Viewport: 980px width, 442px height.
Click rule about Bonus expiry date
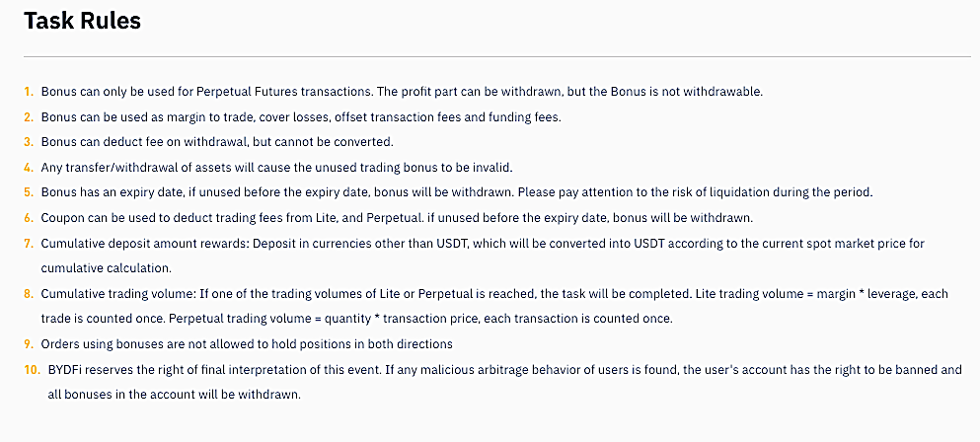pos(457,192)
